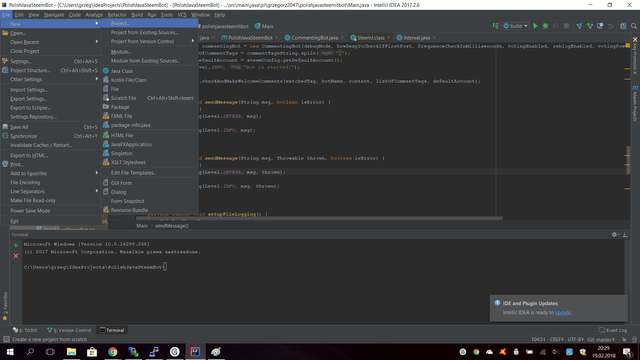Click the Search Everywhere magnifier icon

(633, 26)
